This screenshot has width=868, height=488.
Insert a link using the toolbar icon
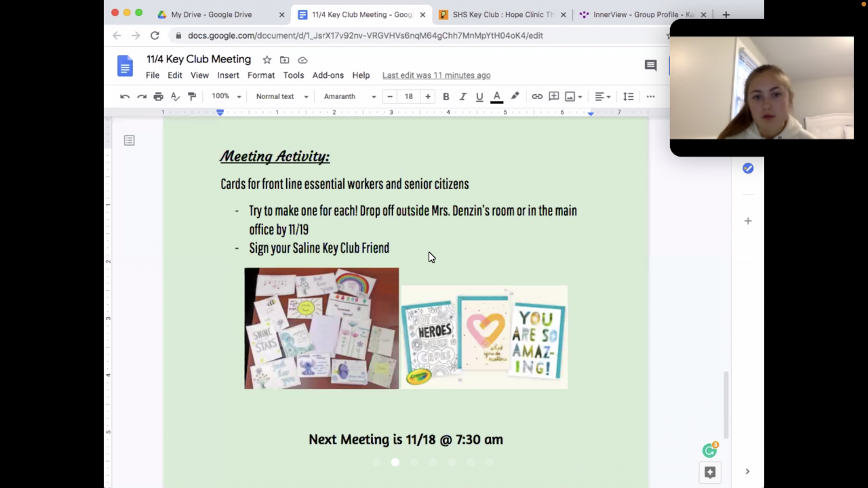tap(537, 97)
